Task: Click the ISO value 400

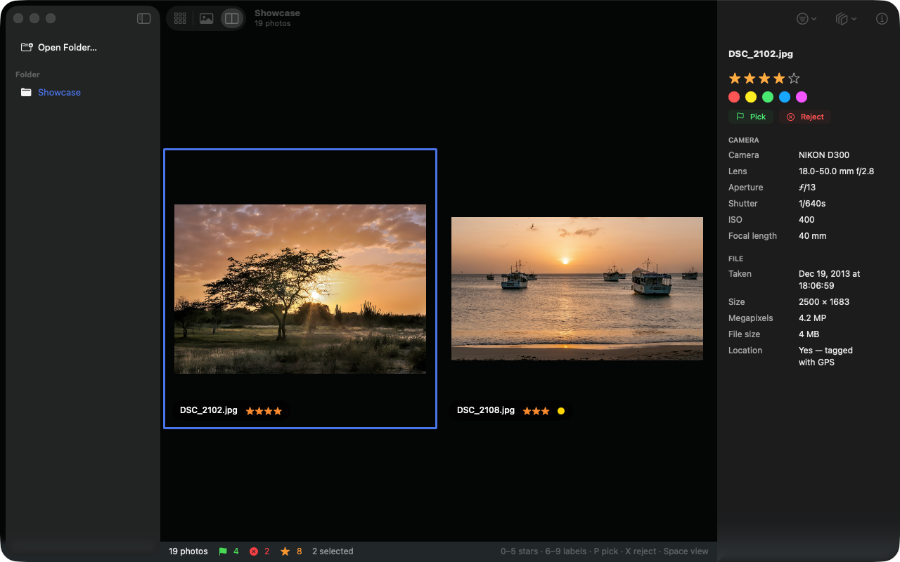Action: point(806,219)
